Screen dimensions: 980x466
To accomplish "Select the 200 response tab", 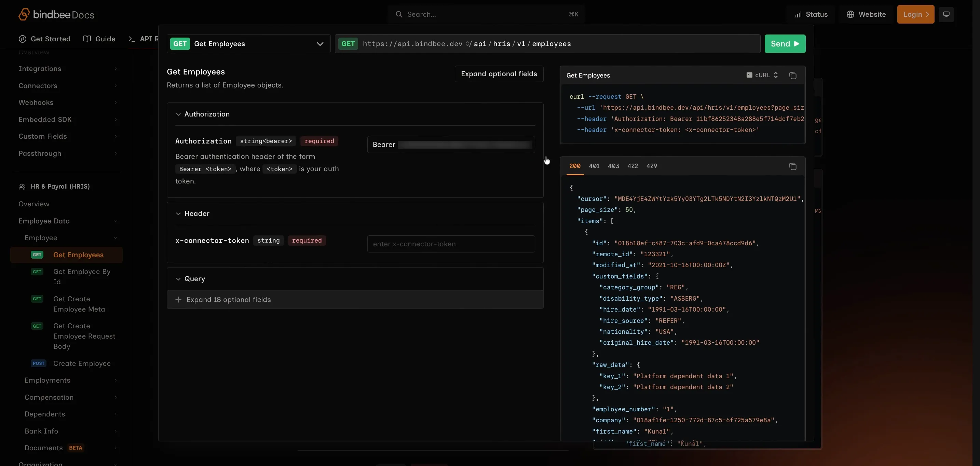I will point(575,166).
